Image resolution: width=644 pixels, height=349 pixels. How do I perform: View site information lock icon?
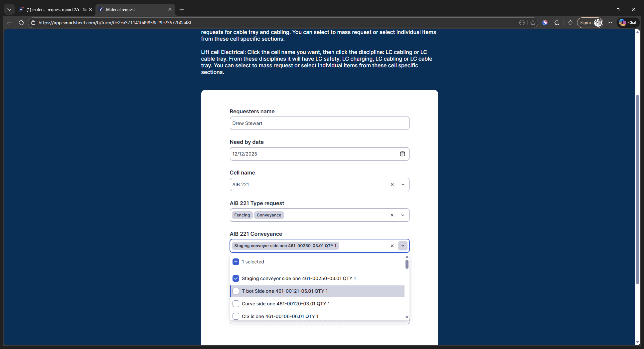tap(33, 23)
